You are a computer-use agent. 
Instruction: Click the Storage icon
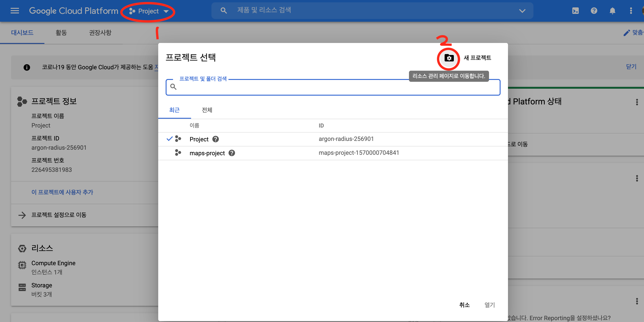[x=22, y=287]
